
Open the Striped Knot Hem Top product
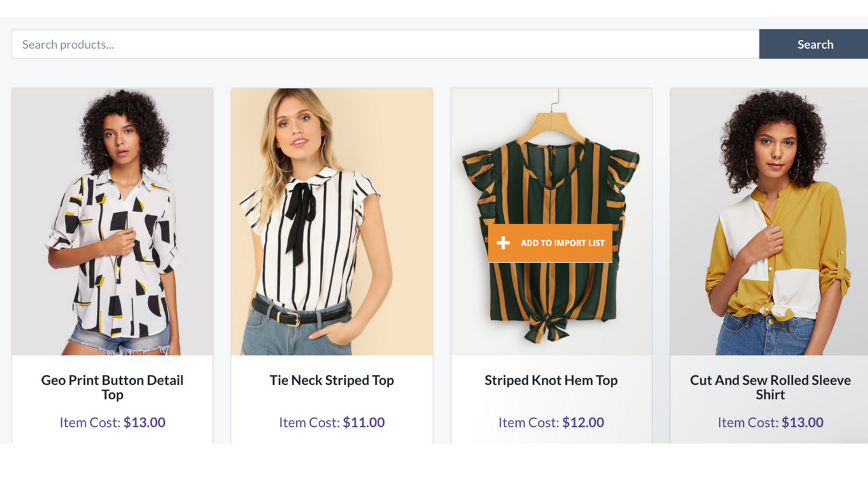[x=550, y=380]
